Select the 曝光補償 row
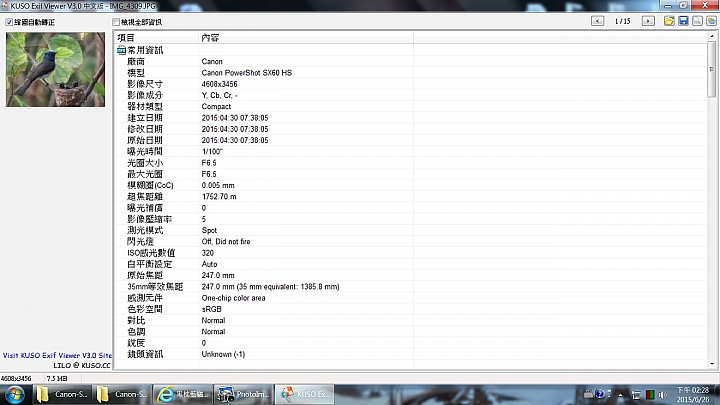 [x=411, y=208]
